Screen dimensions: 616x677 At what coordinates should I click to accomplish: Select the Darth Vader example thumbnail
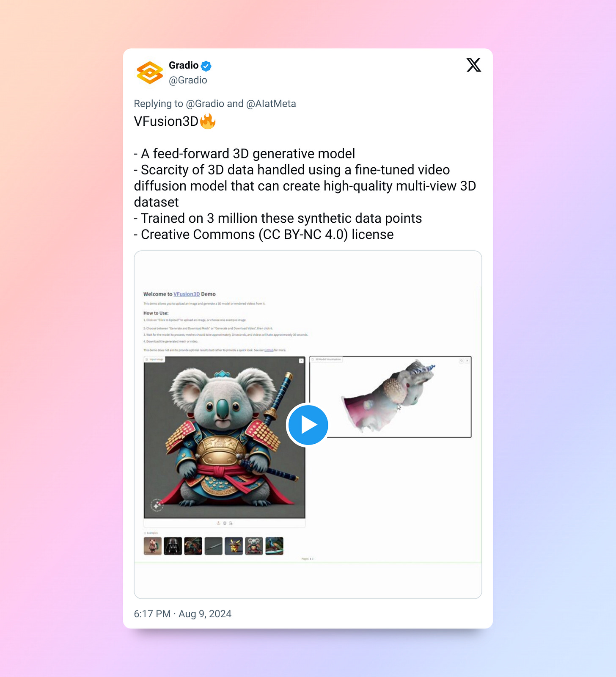click(173, 546)
